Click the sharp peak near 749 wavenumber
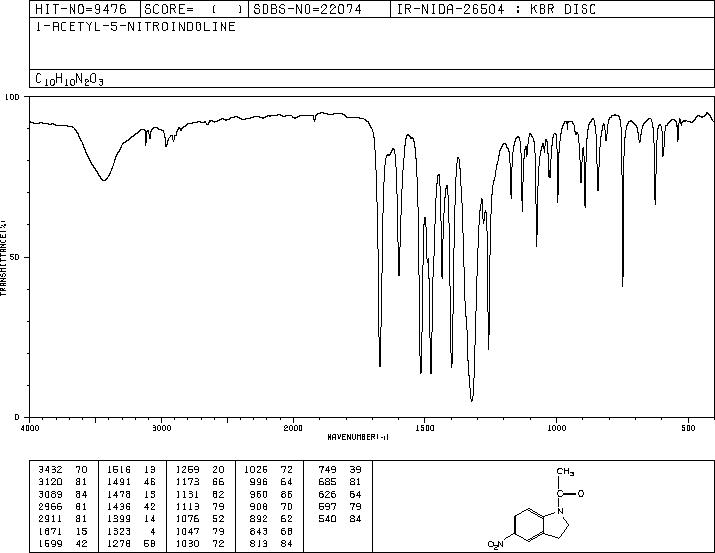The image size is (715, 553). [622, 285]
